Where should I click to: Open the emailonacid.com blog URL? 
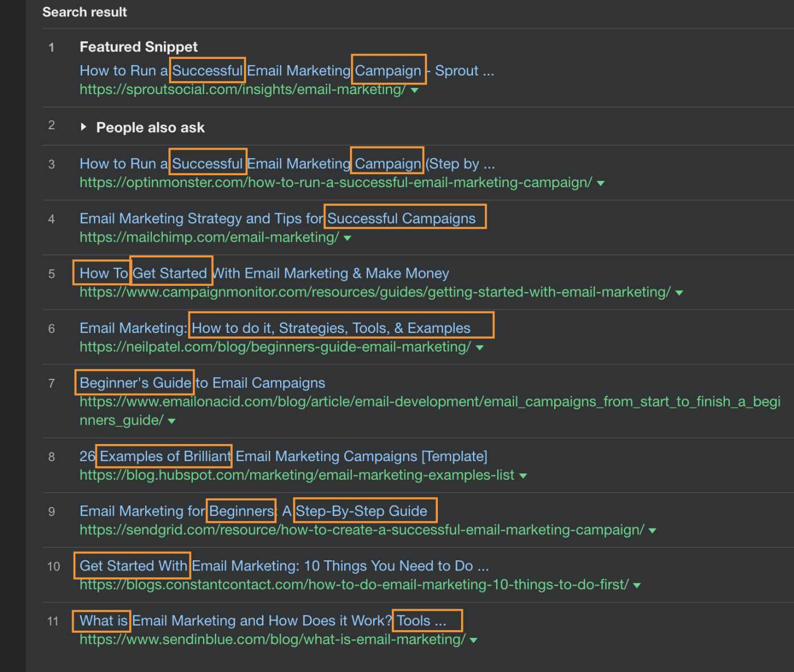coord(430,411)
